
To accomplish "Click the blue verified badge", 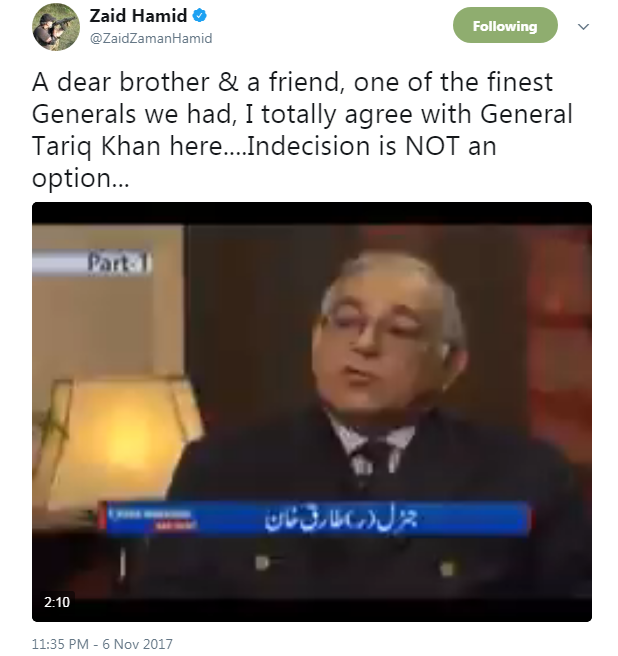I will click(199, 16).
